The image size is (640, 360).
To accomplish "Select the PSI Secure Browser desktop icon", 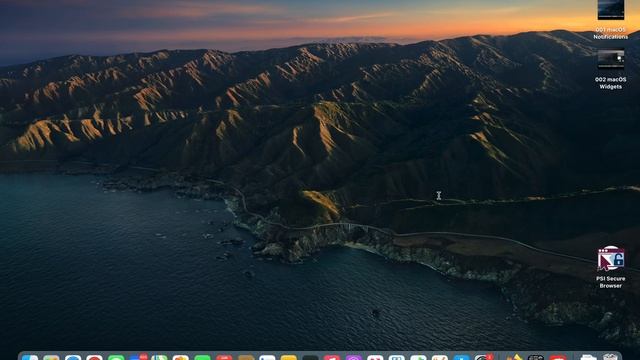I will (x=611, y=259).
